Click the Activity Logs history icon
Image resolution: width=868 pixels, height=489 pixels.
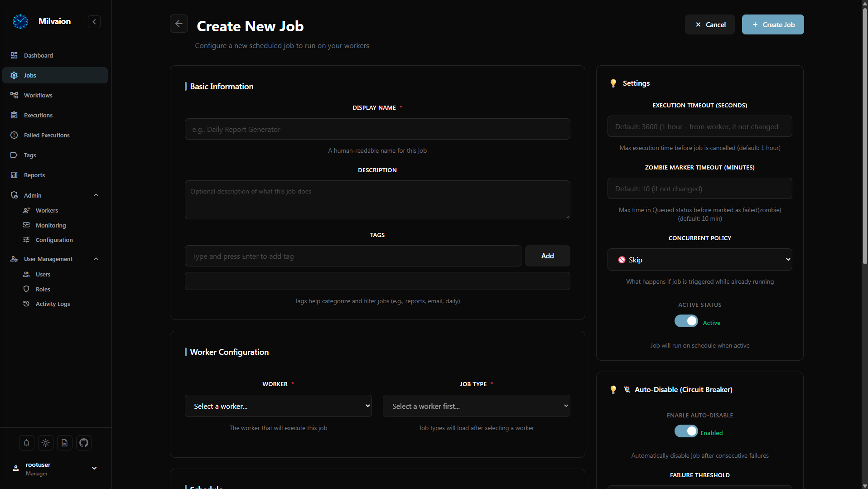tap(26, 304)
